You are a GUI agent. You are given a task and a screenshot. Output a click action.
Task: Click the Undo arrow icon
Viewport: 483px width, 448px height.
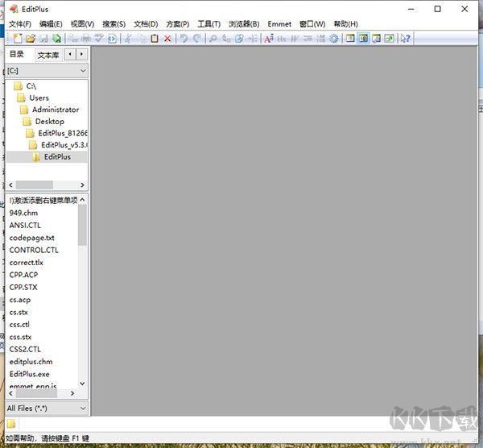184,39
